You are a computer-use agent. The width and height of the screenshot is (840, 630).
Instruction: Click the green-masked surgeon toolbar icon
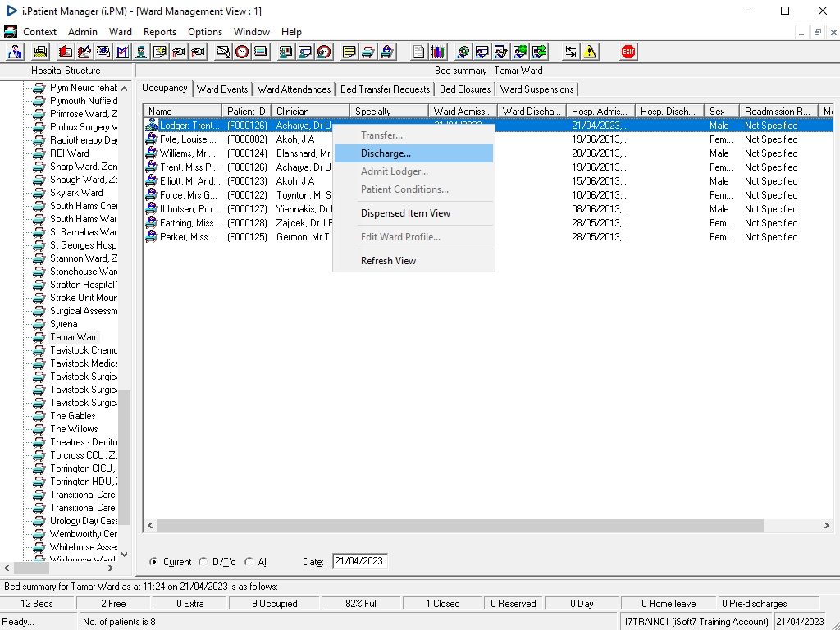click(141, 52)
